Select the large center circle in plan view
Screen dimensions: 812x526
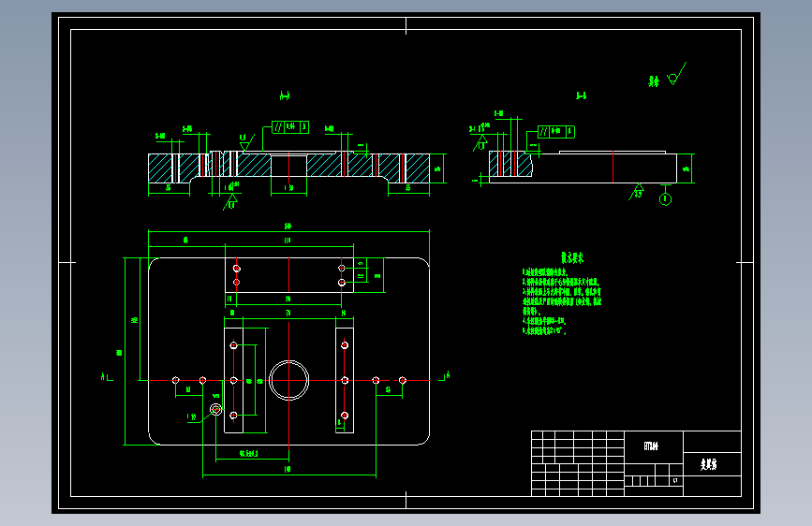coord(289,381)
